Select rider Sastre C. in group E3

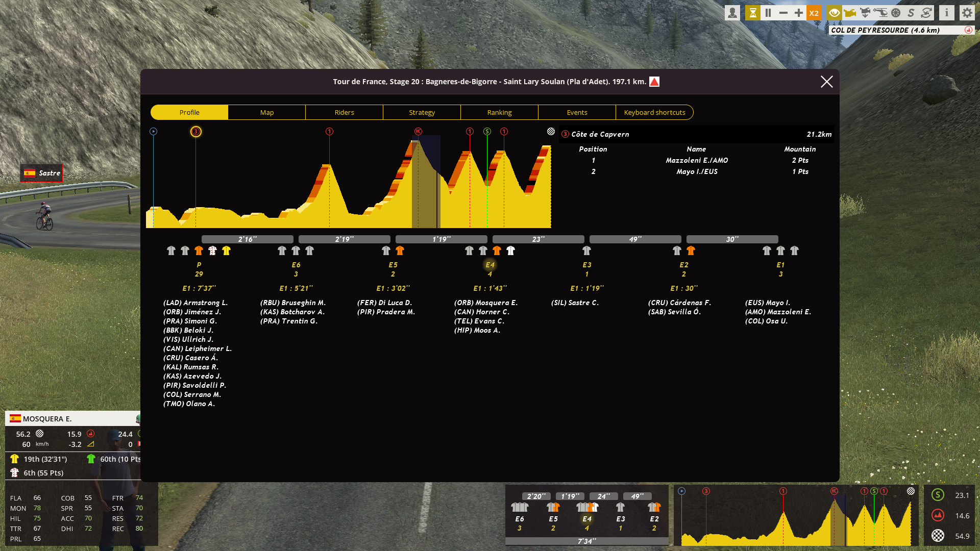tap(575, 303)
